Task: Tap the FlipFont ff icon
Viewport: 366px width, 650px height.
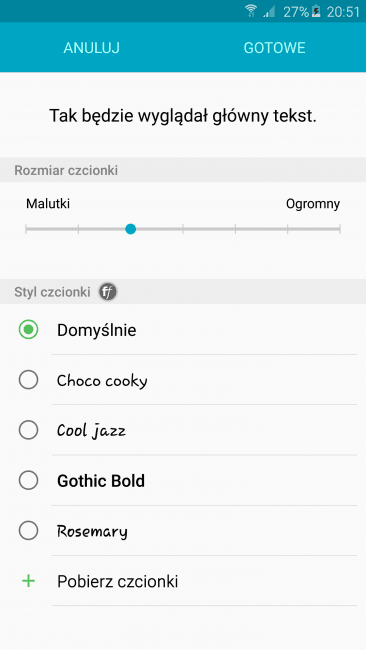Action: 108,292
